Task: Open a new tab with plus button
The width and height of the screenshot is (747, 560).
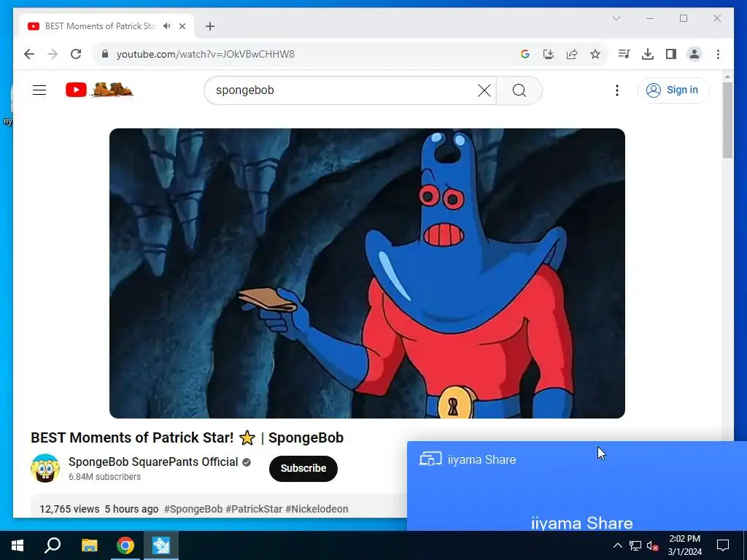Action: 210,26
